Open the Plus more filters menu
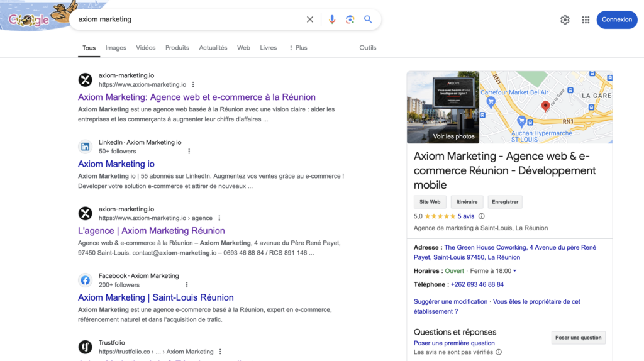Screen dimensions: 644x361 (298, 48)
